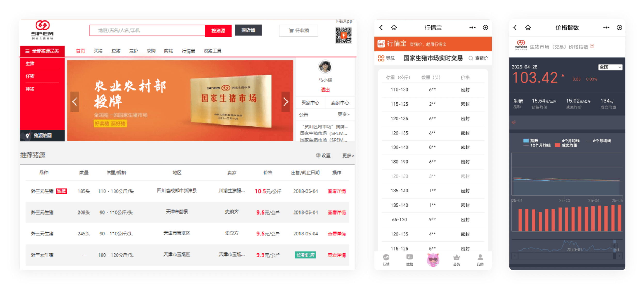The height and width of the screenshot is (291, 644).
Task: Open the 会员 crown icon tab
Action: pyautogui.click(x=457, y=257)
